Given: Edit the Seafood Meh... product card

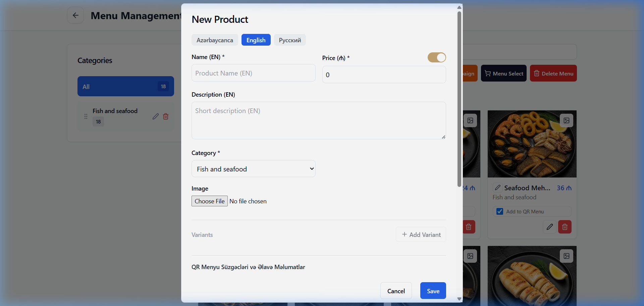Looking at the screenshot, I should 549,227.
